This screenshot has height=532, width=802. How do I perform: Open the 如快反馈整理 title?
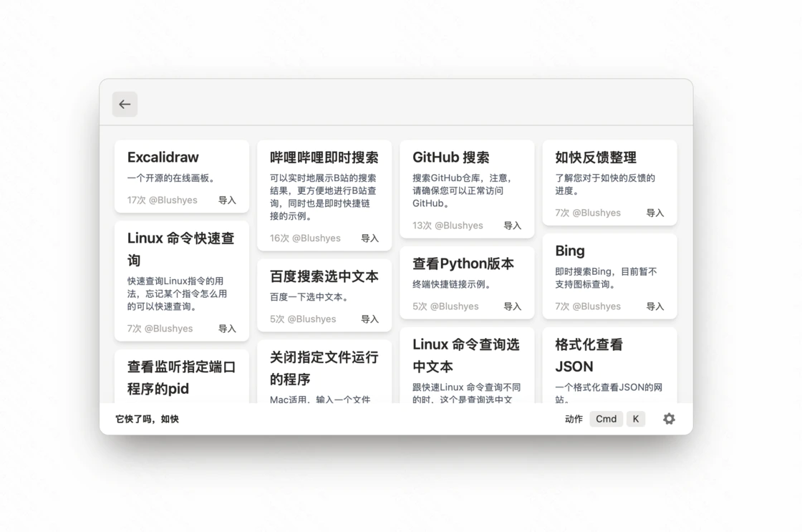[x=595, y=157]
